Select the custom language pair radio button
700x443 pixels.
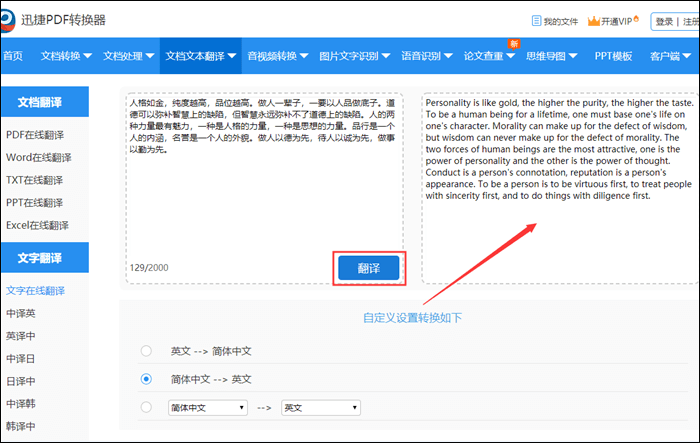(x=146, y=407)
